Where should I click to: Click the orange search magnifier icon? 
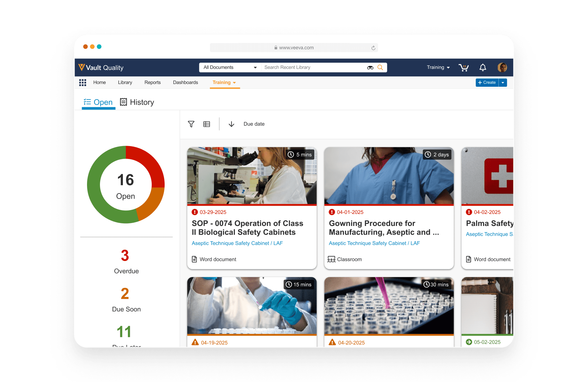[x=380, y=68]
